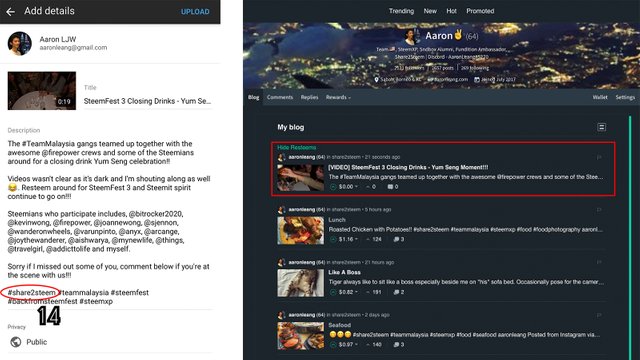Tap the globe privacy icon
The image size is (640, 360).
coord(16,342)
